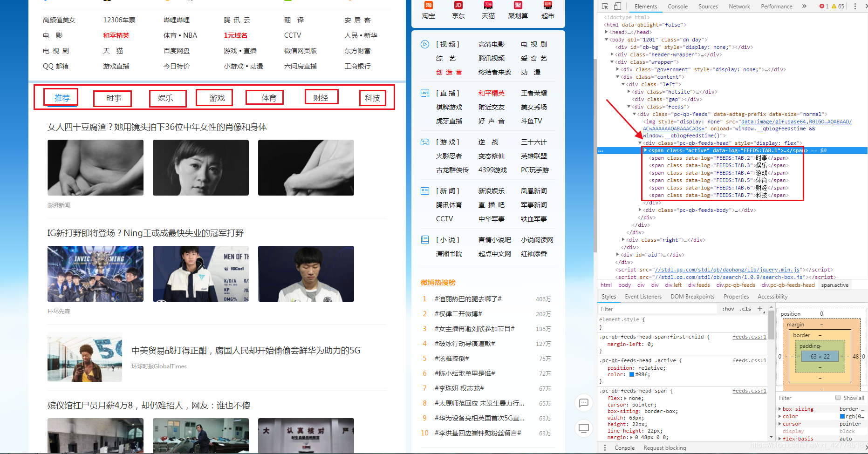Select the 时事 feed tab
Viewport: 868px width, 454px height.
pyautogui.click(x=113, y=98)
